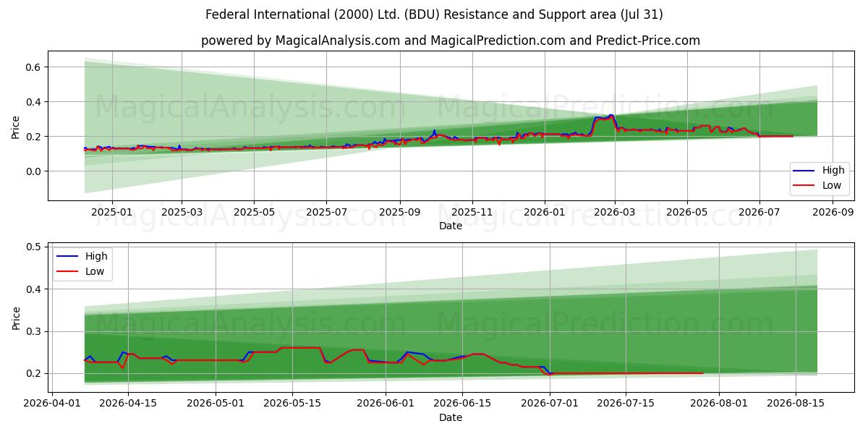Viewport: 868px width, 434px height.
Task: Click the 'Date' axis title under top chart
Action: [x=451, y=226]
